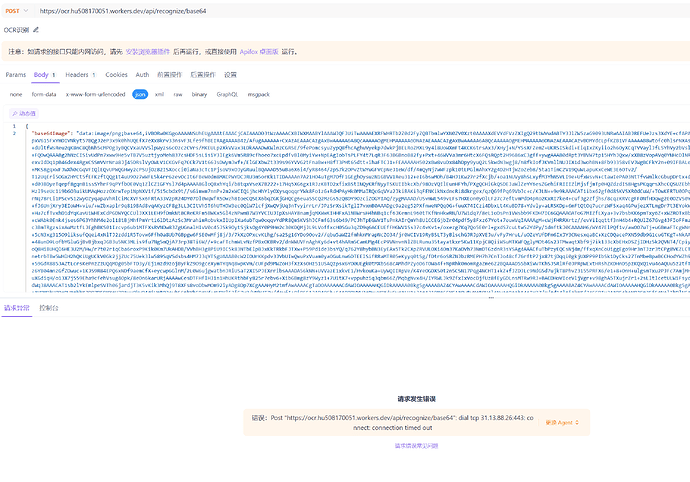Viewport: 690px width, 482px height.
Task: Open the POST method dropdown
Action: (17, 11)
